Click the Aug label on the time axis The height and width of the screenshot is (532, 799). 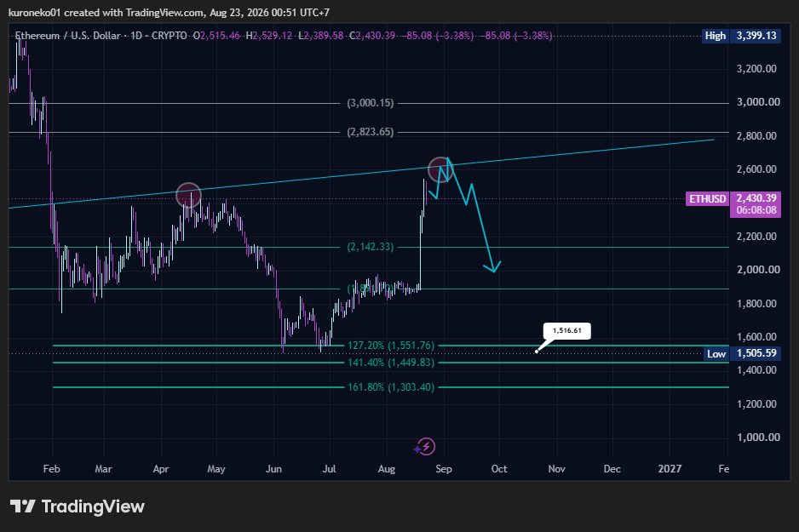point(387,469)
